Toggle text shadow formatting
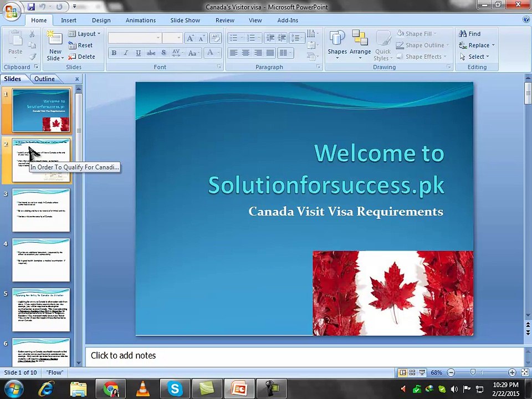The width and height of the screenshot is (532, 399). click(163, 53)
